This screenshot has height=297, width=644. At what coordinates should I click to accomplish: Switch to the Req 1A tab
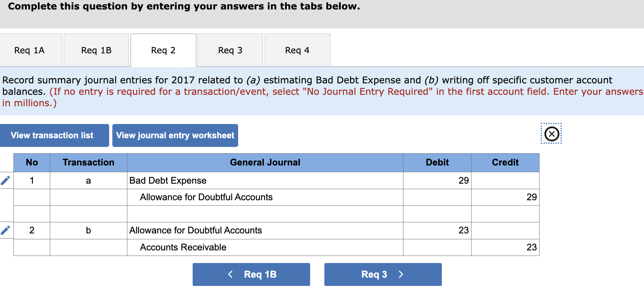click(x=31, y=50)
